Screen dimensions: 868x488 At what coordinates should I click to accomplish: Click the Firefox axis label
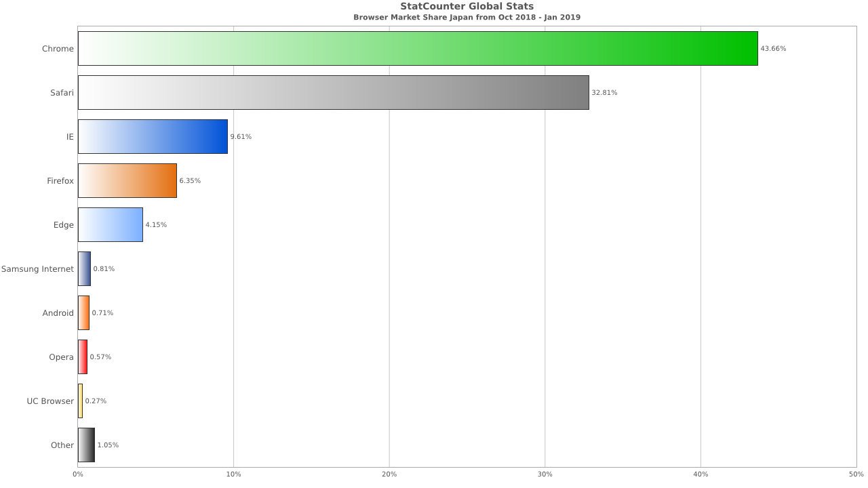click(x=60, y=181)
